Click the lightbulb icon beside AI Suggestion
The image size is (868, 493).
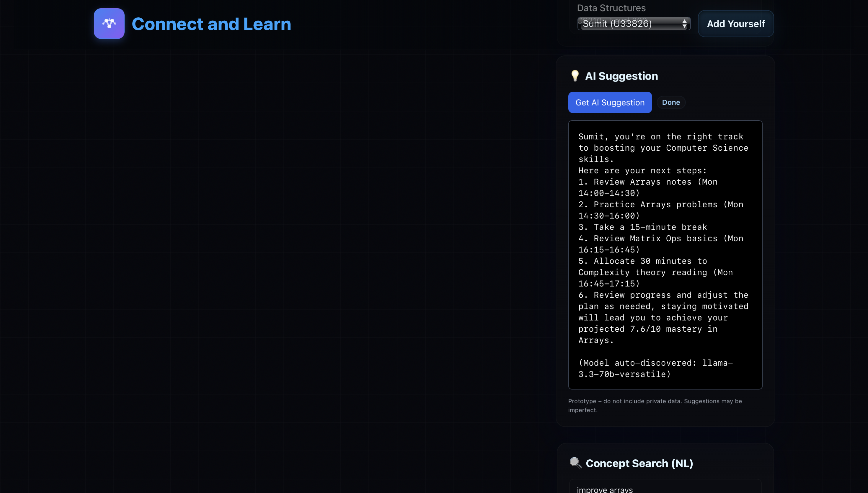[575, 76]
